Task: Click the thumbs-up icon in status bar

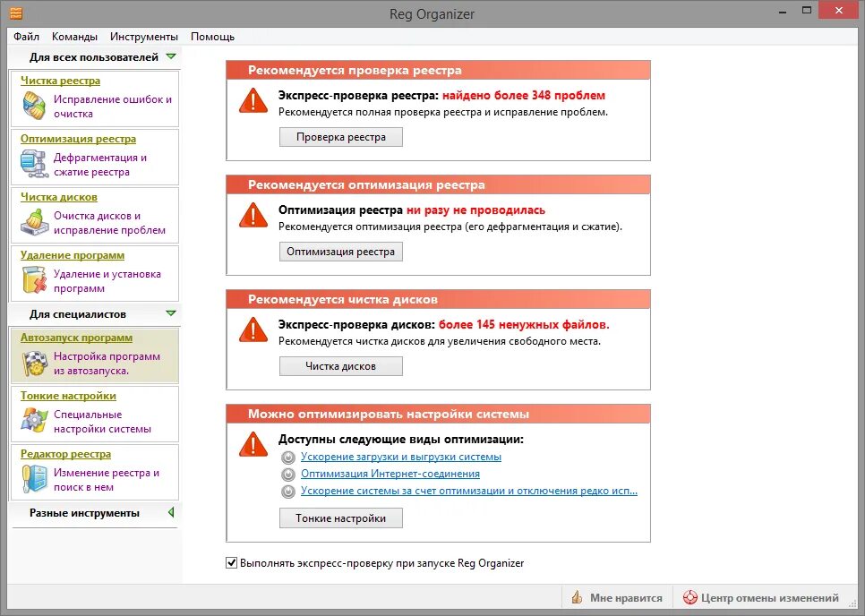Action: pyautogui.click(x=577, y=597)
